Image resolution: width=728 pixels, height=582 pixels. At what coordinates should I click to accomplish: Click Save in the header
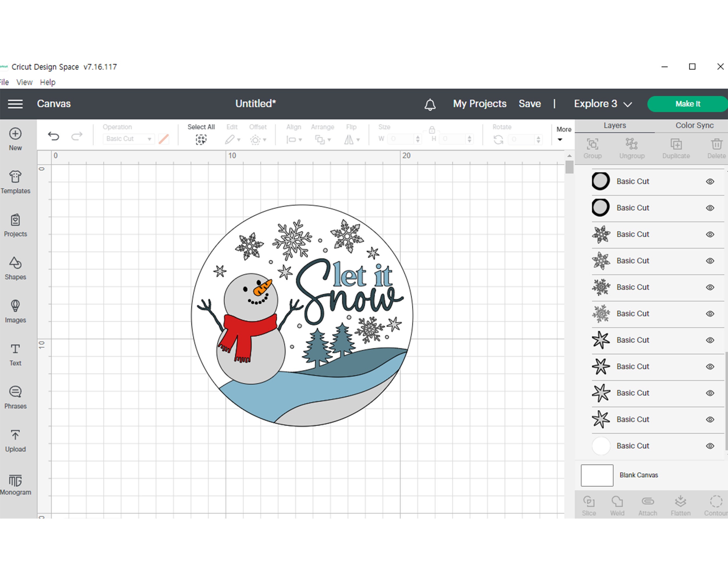pos(529,104)
